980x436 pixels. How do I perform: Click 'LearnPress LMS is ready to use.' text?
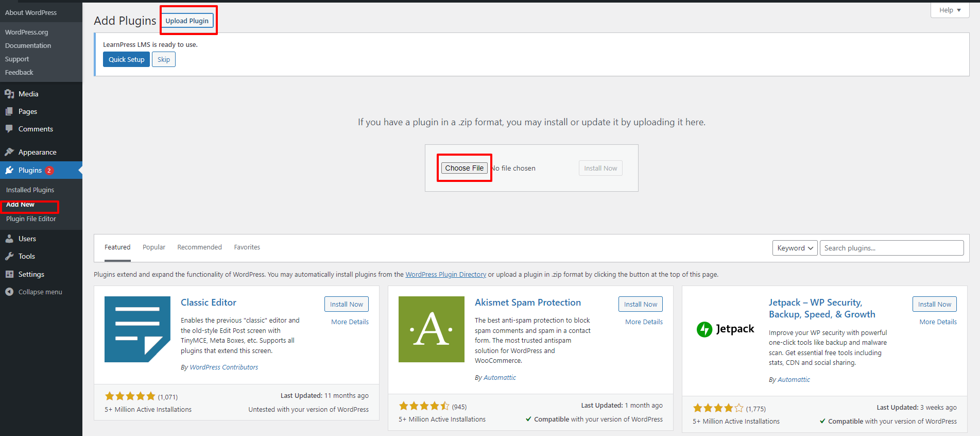pyautogui.click(x=150, y=44)
